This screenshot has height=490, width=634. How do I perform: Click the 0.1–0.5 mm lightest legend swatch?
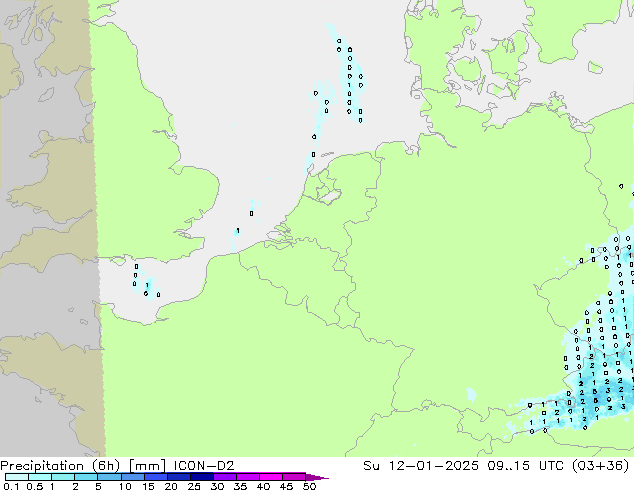click(x=17, y=477)
